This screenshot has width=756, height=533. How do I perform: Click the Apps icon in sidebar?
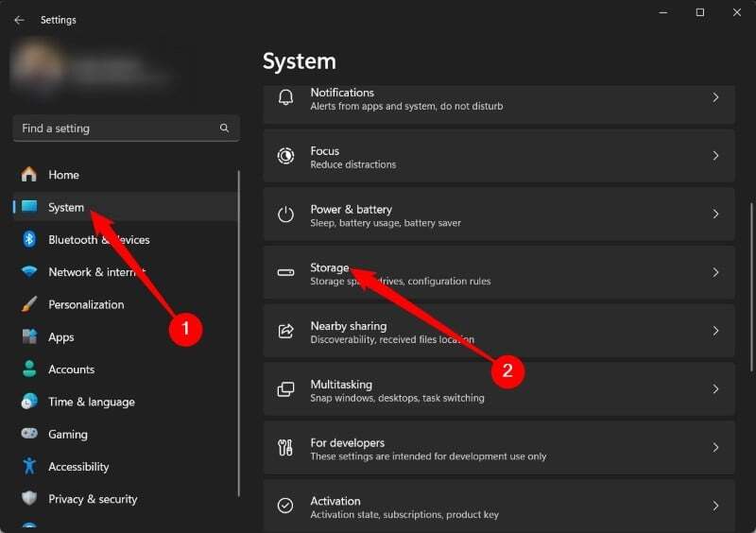coord(29,336)
